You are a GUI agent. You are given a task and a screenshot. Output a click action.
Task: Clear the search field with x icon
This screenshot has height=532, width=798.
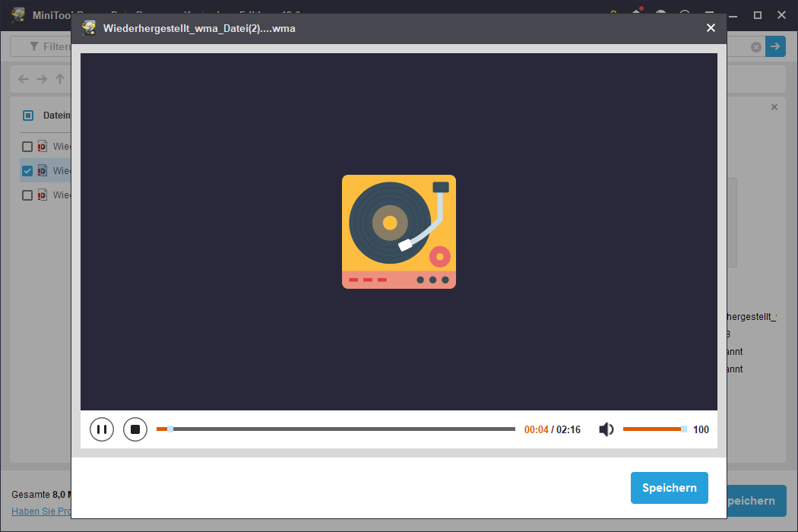756,47
